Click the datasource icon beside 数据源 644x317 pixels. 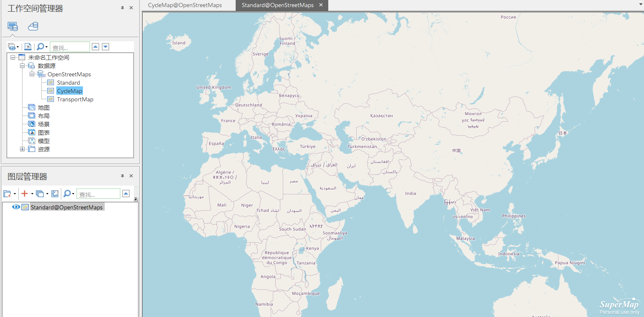point(31,66)
